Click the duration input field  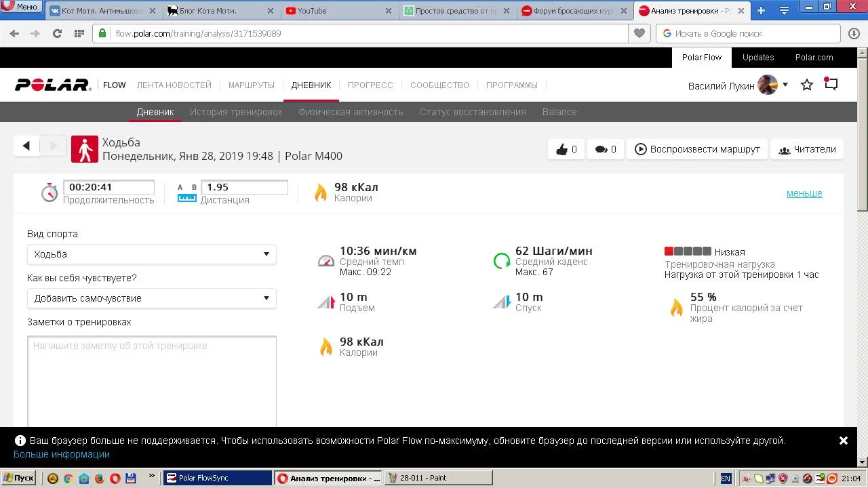108,187
